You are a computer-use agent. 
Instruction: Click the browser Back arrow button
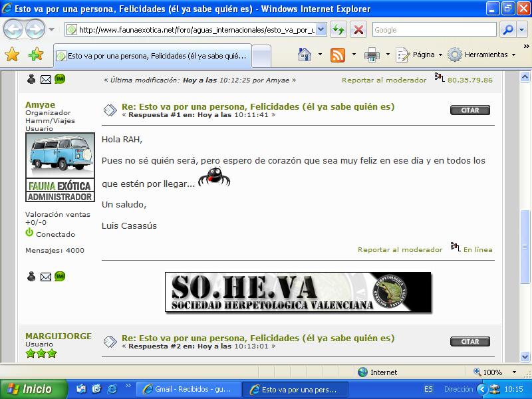15,29
